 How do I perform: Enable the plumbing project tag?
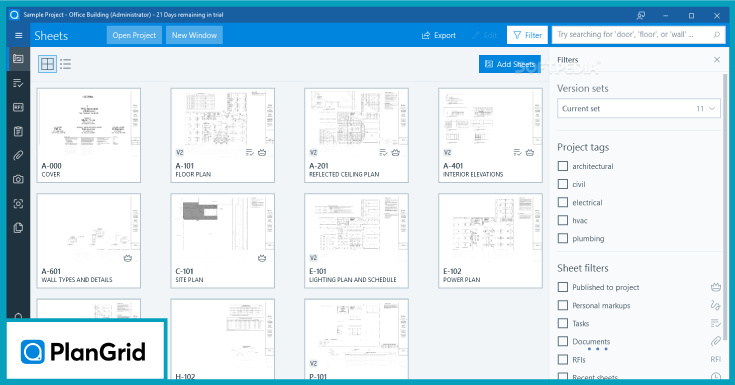click(563, 238)
